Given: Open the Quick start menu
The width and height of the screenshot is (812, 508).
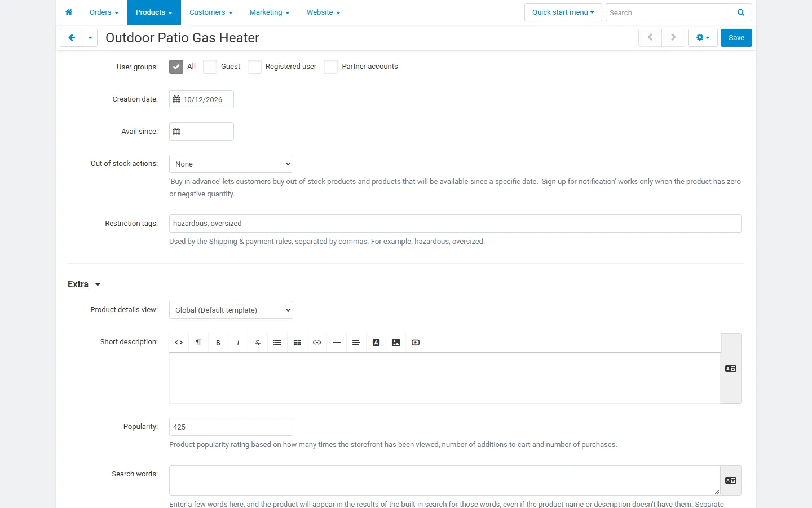Looking at the screenshot, I should (x=563, y=12).
